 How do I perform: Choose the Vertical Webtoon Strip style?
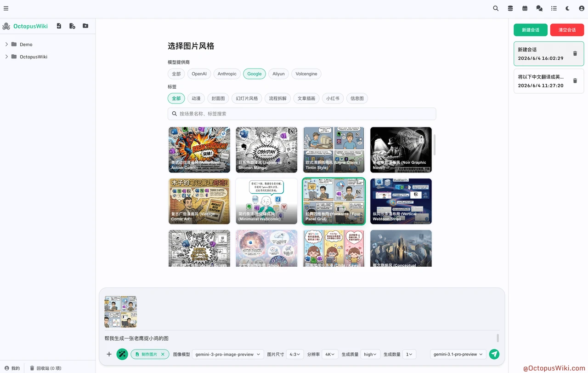pos(401,201)
